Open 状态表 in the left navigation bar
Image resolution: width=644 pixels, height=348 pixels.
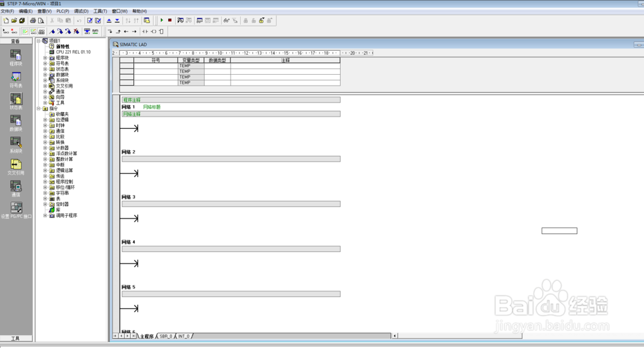16,101
